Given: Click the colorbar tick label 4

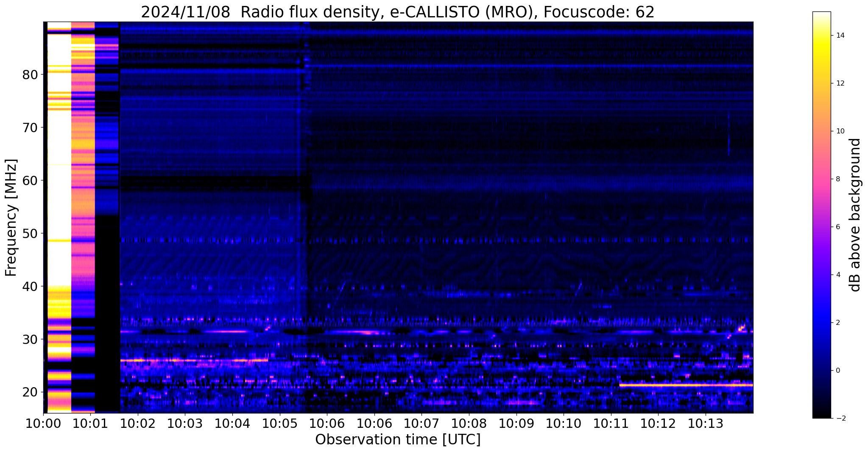Looking at the screenshot, I should tap(837, 275).
